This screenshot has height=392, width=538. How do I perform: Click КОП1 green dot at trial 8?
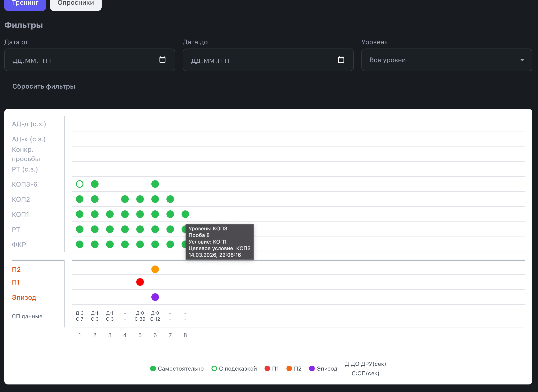[x=185, y=214]
